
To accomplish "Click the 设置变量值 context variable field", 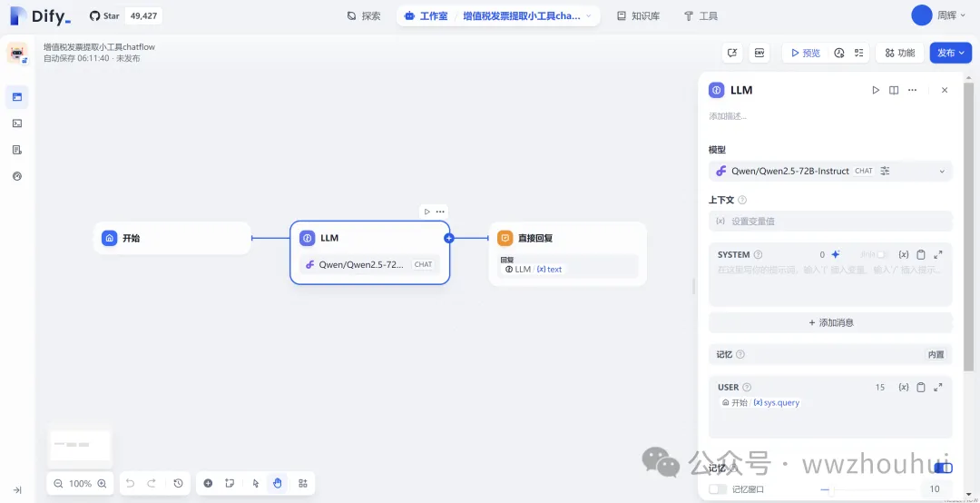I will coord(830,222).
